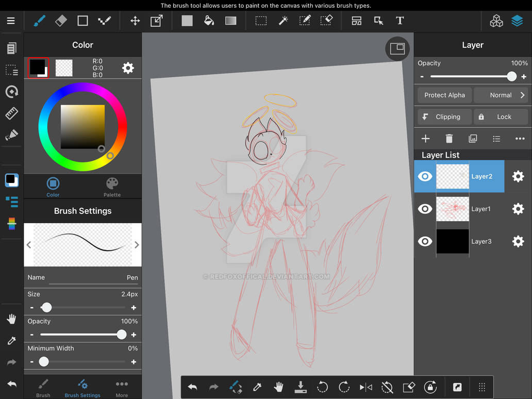The image size is (532, 399).
Task: Select the Layer1 thumbnail
Action: coord(453,209)
